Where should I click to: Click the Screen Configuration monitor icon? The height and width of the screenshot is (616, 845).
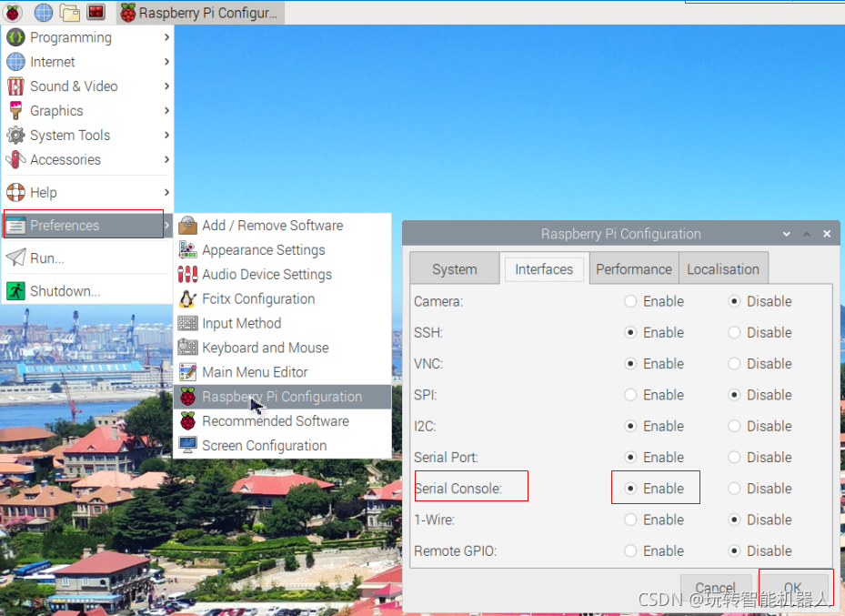pos(187,445)
